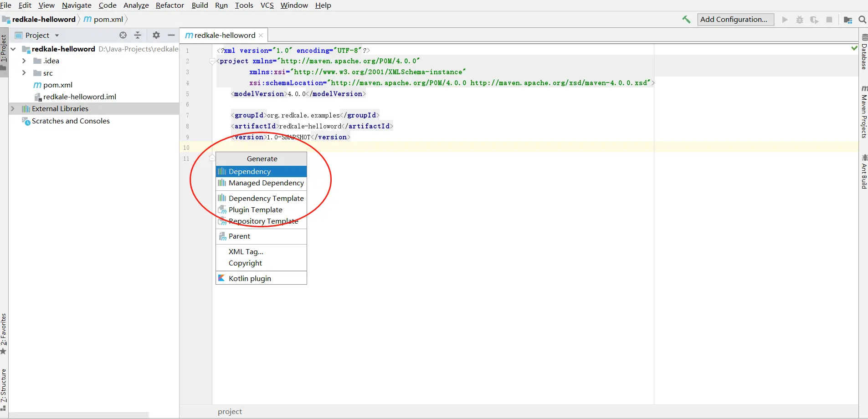Expand the .idea folder

[24, 61]
